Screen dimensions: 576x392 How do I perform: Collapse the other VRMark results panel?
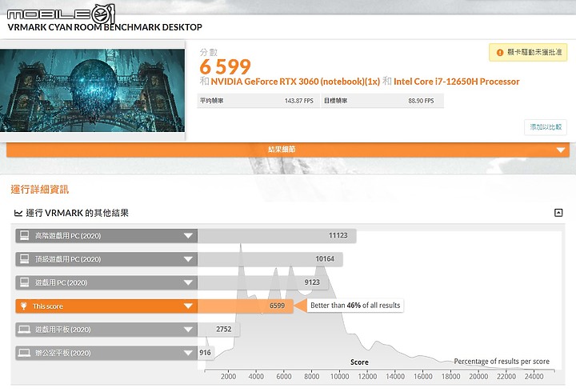pyautogui.click(x=558, y=213)
